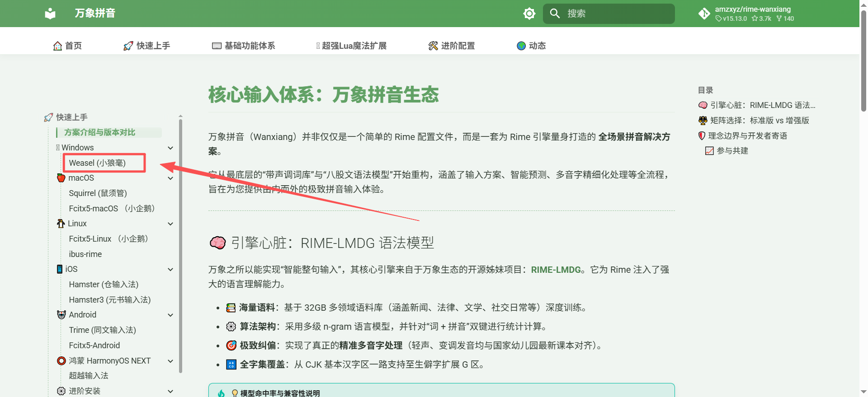Click the 万象拼音 logo icon in header
The height and width of the screenshot is (397, 868).
coord(50,14)
